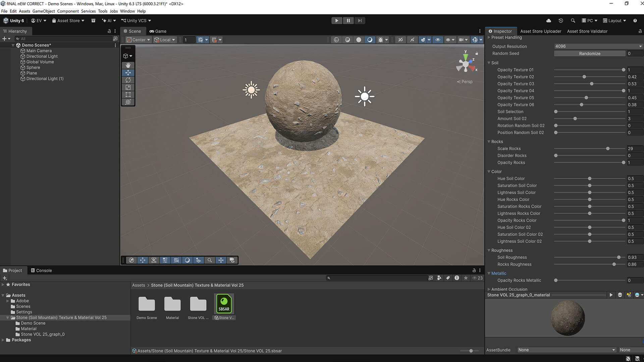Click the Randomize seed button

[x=590, y=54]
